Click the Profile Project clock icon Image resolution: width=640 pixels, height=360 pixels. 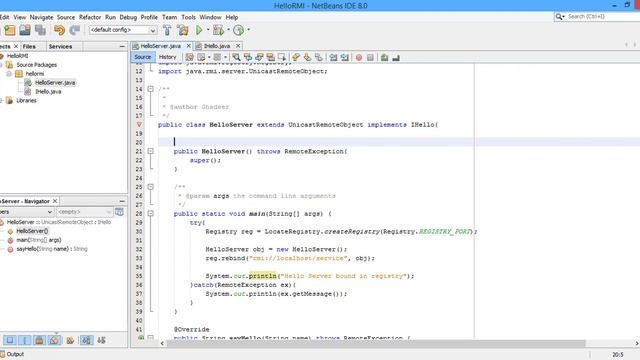click(239, 30)
